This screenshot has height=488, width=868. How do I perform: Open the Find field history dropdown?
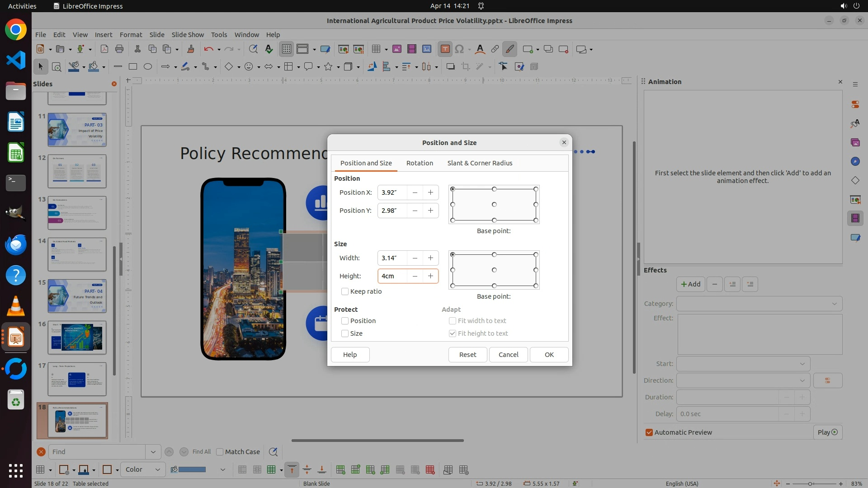coord(153,452)
